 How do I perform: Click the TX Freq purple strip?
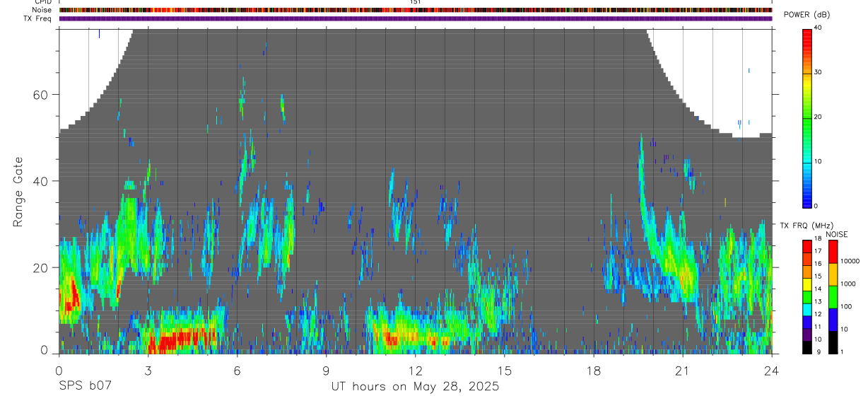416,18
